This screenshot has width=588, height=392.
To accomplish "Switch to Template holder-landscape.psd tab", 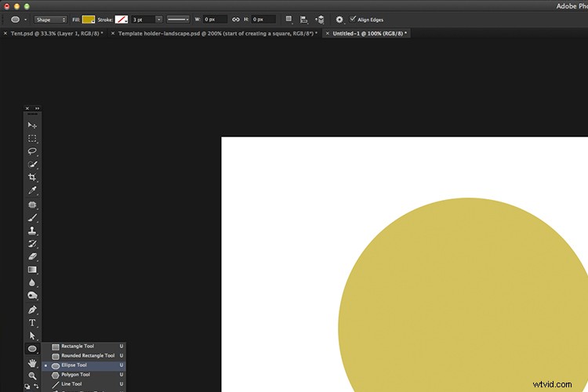I will 218,34.
